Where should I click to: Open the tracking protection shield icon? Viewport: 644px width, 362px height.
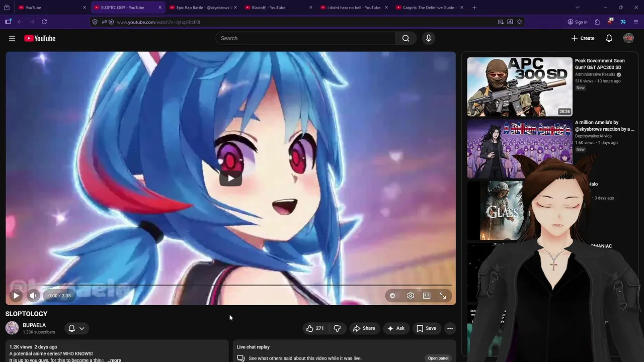pyautogui.click(x=95, y=22)
